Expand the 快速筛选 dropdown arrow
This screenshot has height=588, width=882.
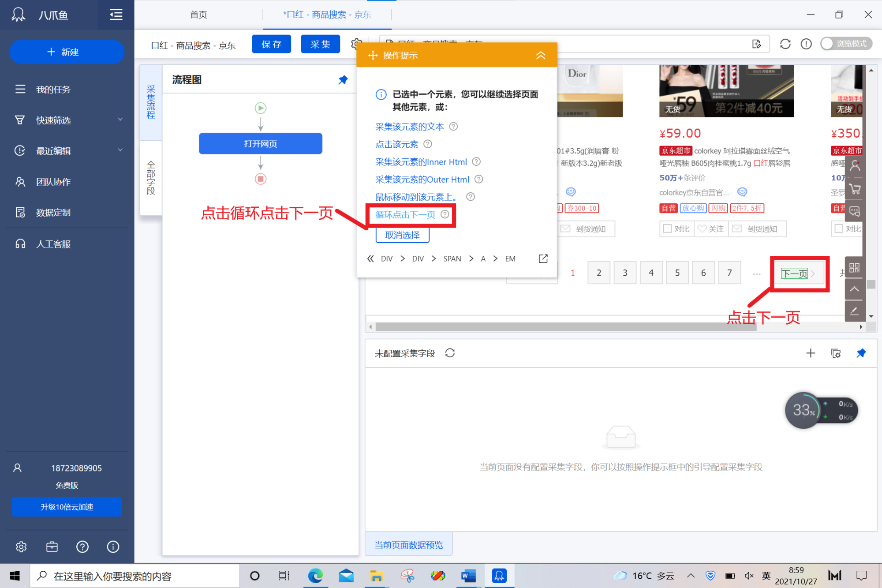point(120,120)
